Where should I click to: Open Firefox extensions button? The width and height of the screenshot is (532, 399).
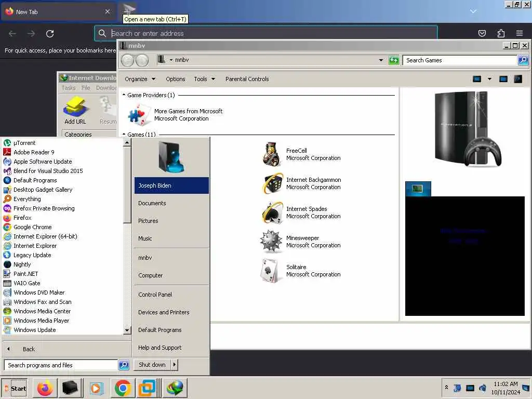pos(501,33)
